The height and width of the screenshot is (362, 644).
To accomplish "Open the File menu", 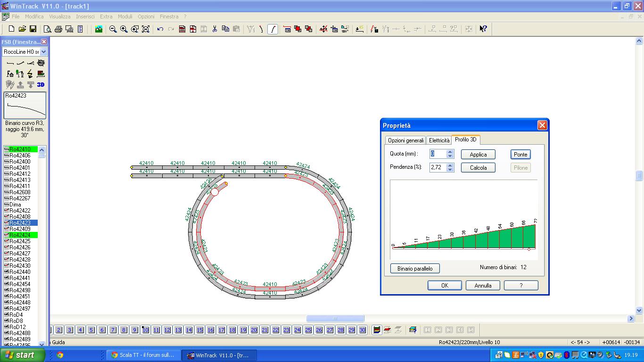I will point(16,16).
